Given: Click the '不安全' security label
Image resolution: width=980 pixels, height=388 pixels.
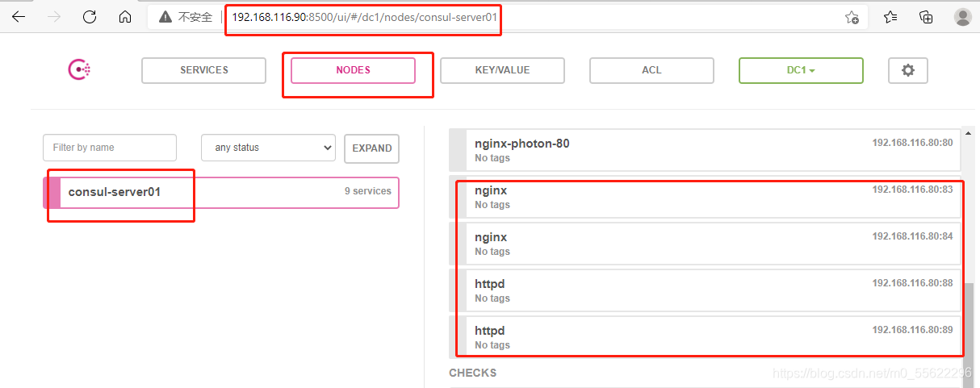Looking at the screenshot, I should point(195,17).
